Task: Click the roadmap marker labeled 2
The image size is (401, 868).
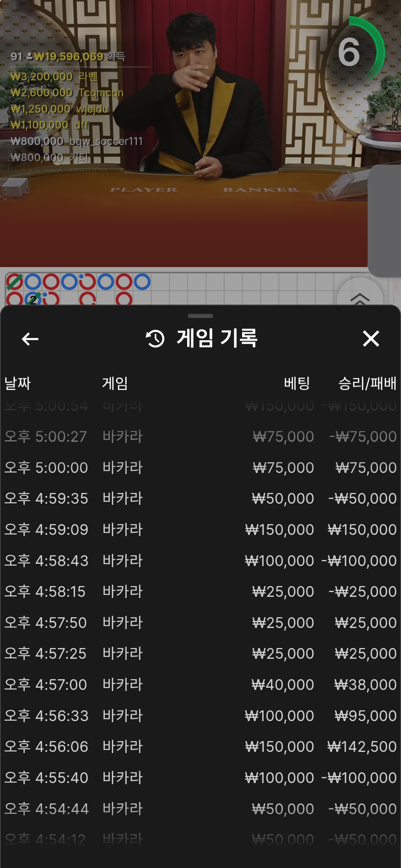Action: [33, 299]
